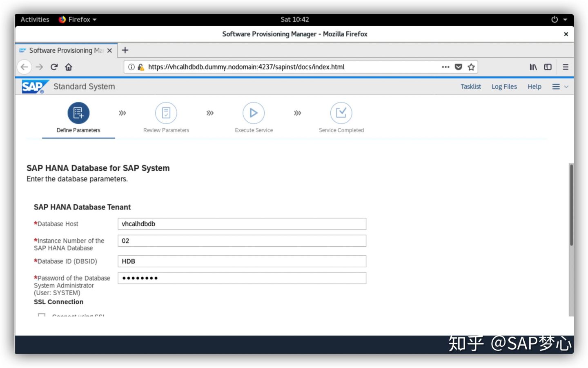Click the Define Parameters step icon
Image resolution: width=588 pixels, height=368 pixels.
pyautogui.click(x=78, y=113)
